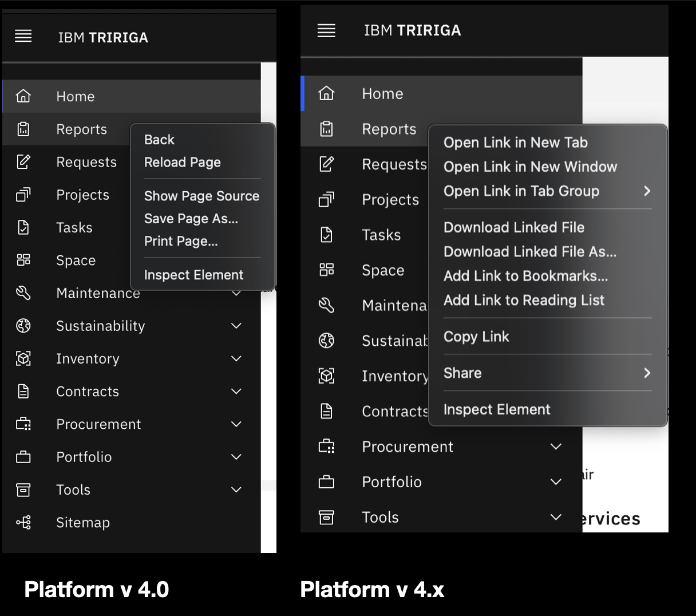Expand Inventory chevron in v 4.0 panel
This screenshot has height=616, width=696.
236,358
